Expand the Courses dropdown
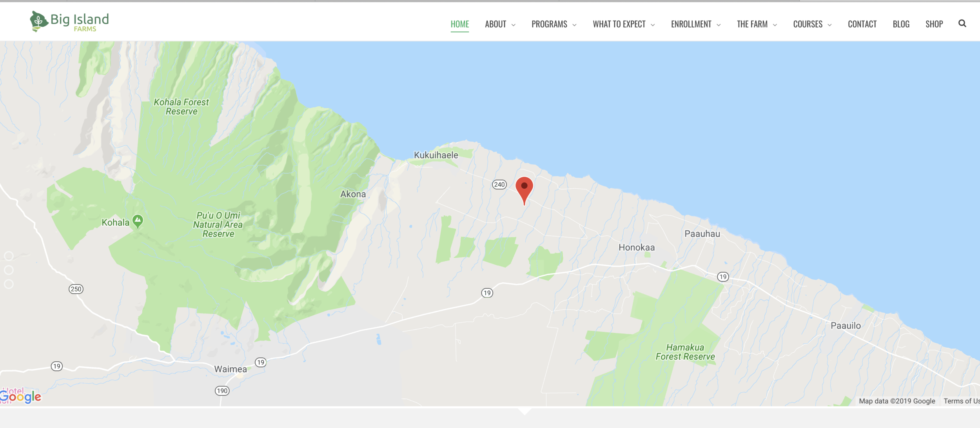Viewport: 980px width, 428px height. (812, 24)
